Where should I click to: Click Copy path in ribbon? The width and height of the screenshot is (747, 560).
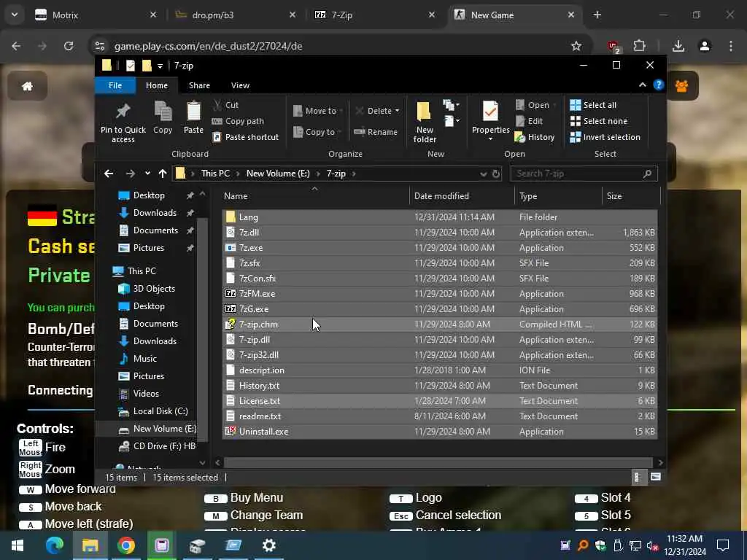pyautogui.click(x=238, y=121)
